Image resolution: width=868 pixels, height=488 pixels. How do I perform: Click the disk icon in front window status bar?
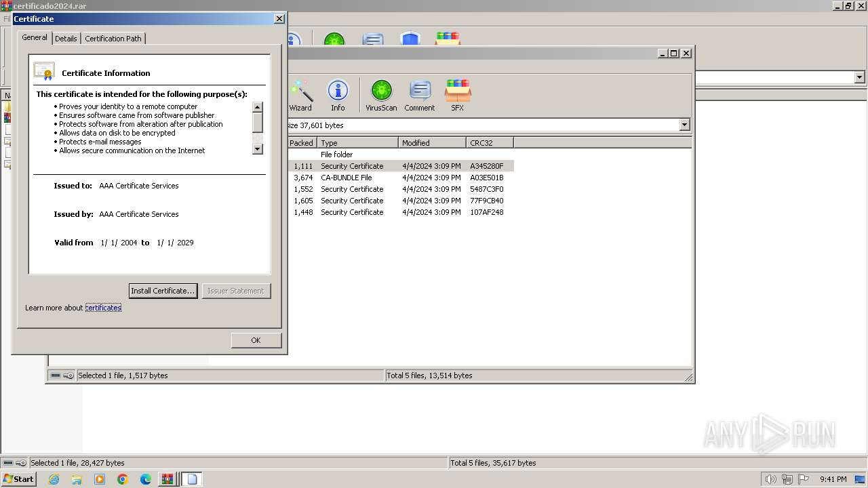tap(56, 375)
